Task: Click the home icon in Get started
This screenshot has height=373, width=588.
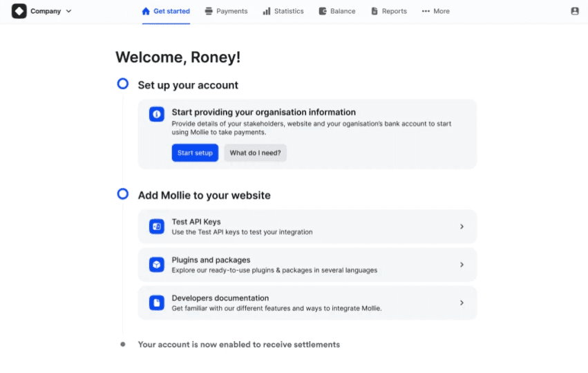Action: pos(146,11)
